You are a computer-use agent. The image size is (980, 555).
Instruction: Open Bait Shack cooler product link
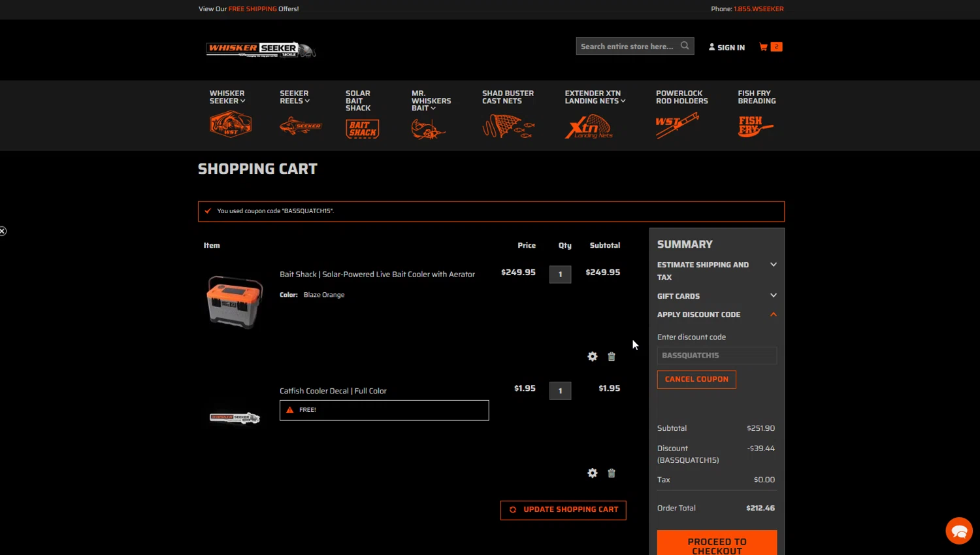pyautogui.click(x=377, y=275)
